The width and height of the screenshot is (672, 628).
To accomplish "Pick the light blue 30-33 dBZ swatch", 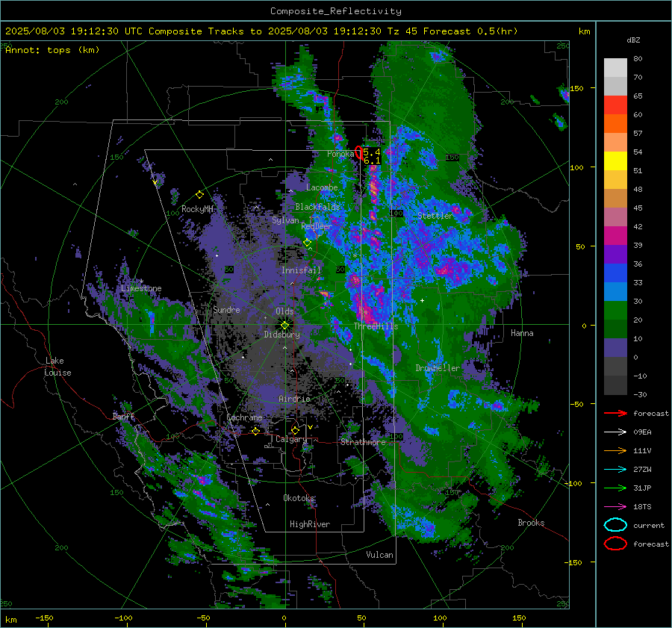I will point(615,291).
